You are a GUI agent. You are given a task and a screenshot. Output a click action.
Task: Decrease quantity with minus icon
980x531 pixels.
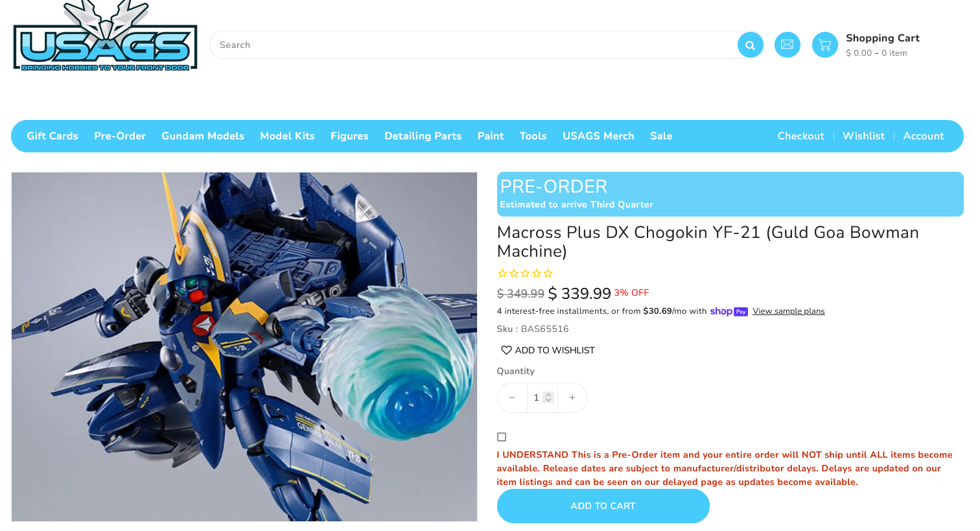pyautogui.click(x=512, y=397)
